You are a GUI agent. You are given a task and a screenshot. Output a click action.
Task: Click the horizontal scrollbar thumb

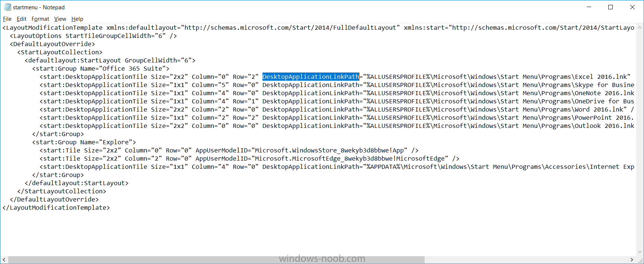point(216,260)
